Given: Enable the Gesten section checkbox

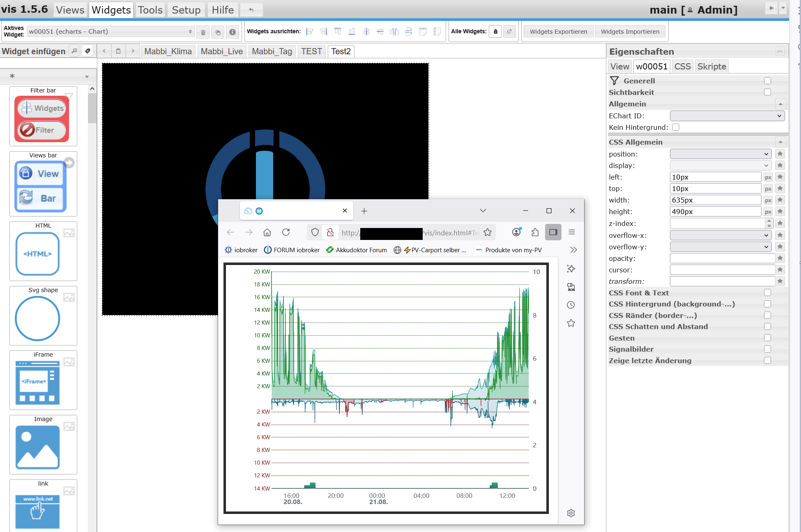Looking at the screenshot, I should tap(767, 338).
